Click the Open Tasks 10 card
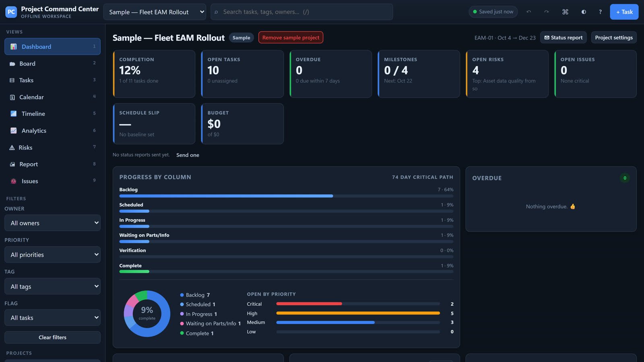Viewport: 644px width, 362px height. (242, 74)
